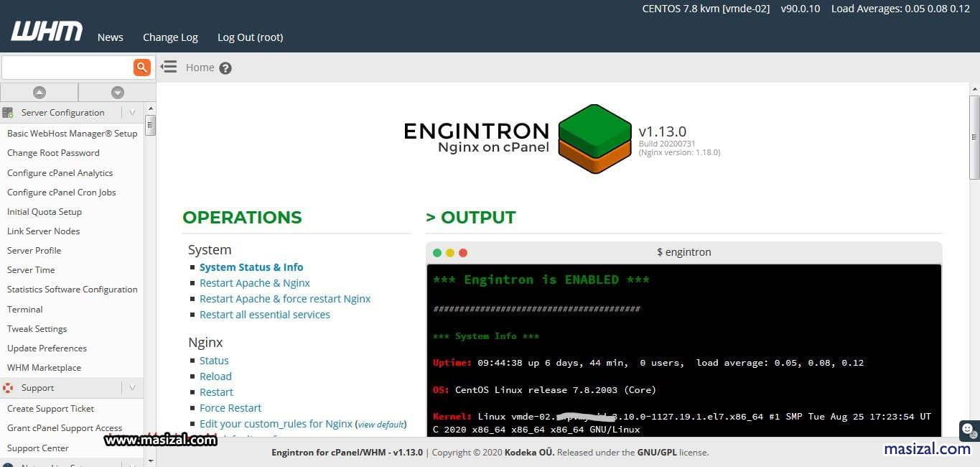
Task: Click Restart Apache & force restart Nginx
Action: tap(285, 299)
